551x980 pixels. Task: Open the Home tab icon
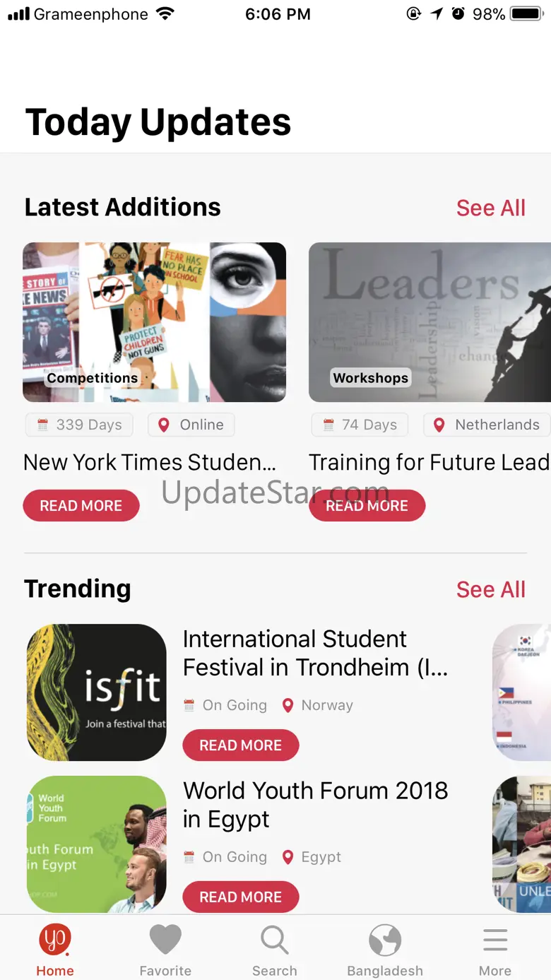click(x=54, y=940)
